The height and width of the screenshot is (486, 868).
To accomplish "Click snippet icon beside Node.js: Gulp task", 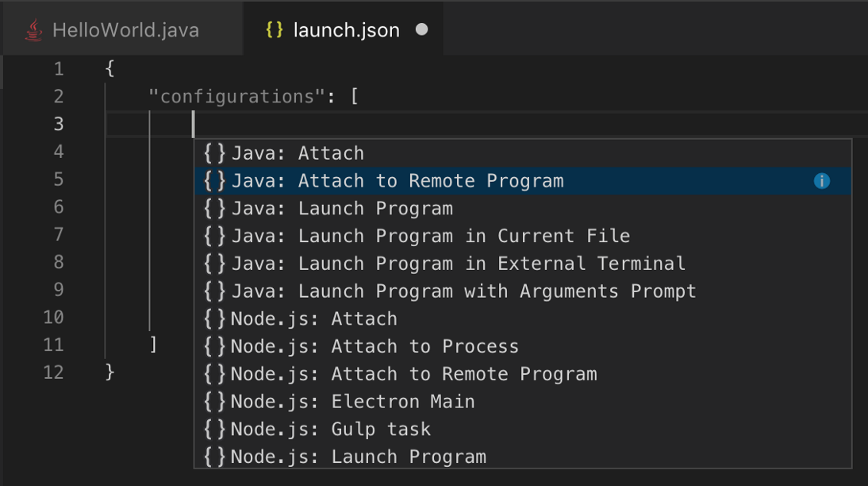I will (x=214, y=430).
